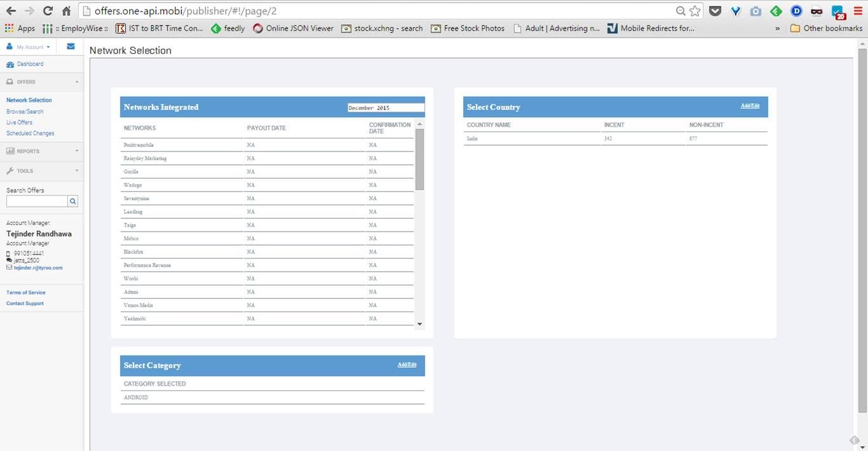The width and height of the screenshot is (868, 451).
Task: Click the Feedly extension icon in toolbar
Action: (x=776, y=11)
